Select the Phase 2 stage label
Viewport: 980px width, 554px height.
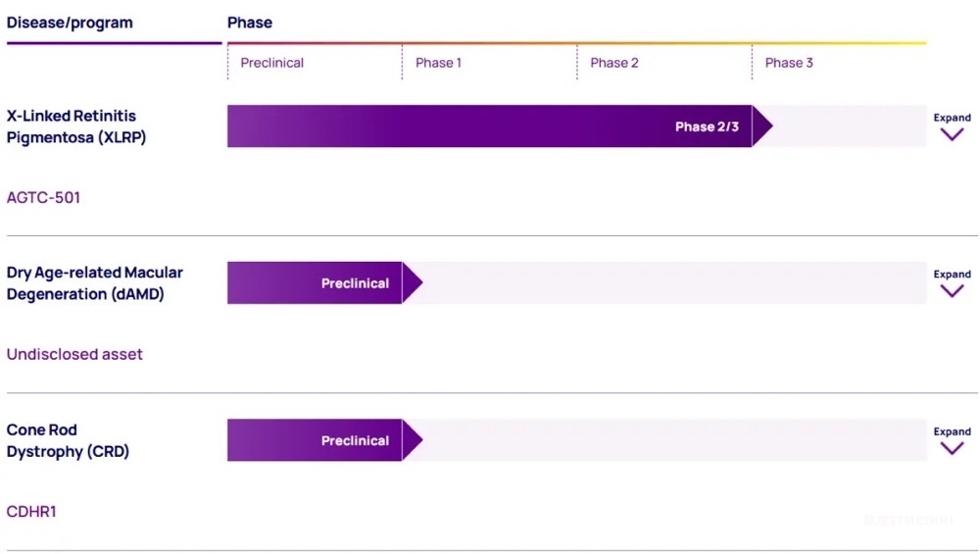pos(614,63)
